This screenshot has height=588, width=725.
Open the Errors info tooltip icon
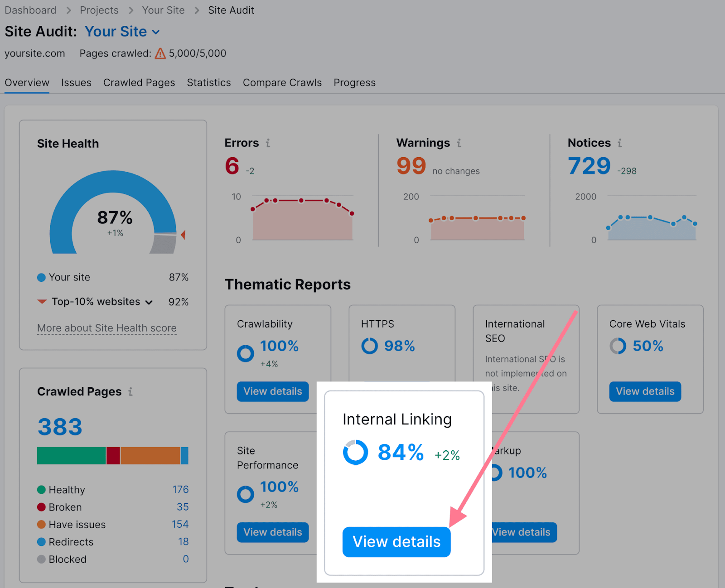pyautogui.click(x=268, y=143)
